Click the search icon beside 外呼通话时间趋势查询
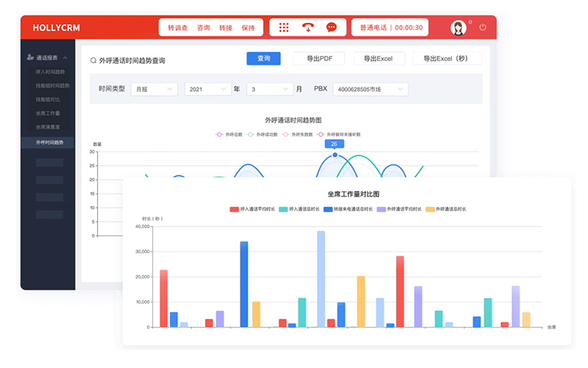Screen dimensions: 588x368 (93, 60)
